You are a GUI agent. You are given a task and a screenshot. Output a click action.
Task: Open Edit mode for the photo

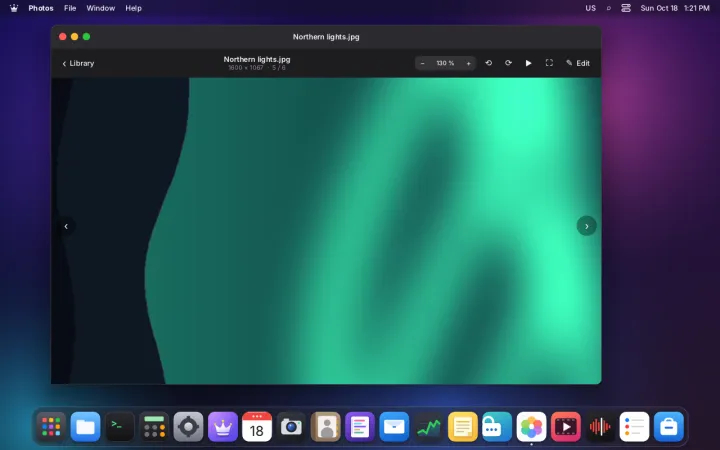(x=578, y=63)
